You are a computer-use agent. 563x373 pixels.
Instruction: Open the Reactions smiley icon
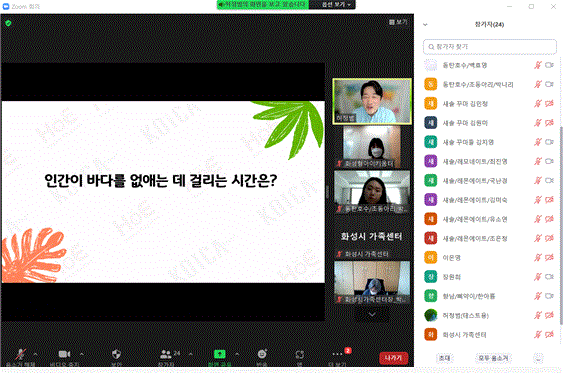tap(262, 354)
